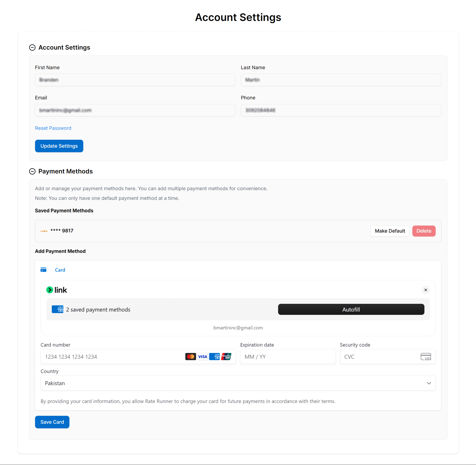Dismiss the Link autofill banner
Viewport: 476px width, 465px height.
(x=426, y=290)
